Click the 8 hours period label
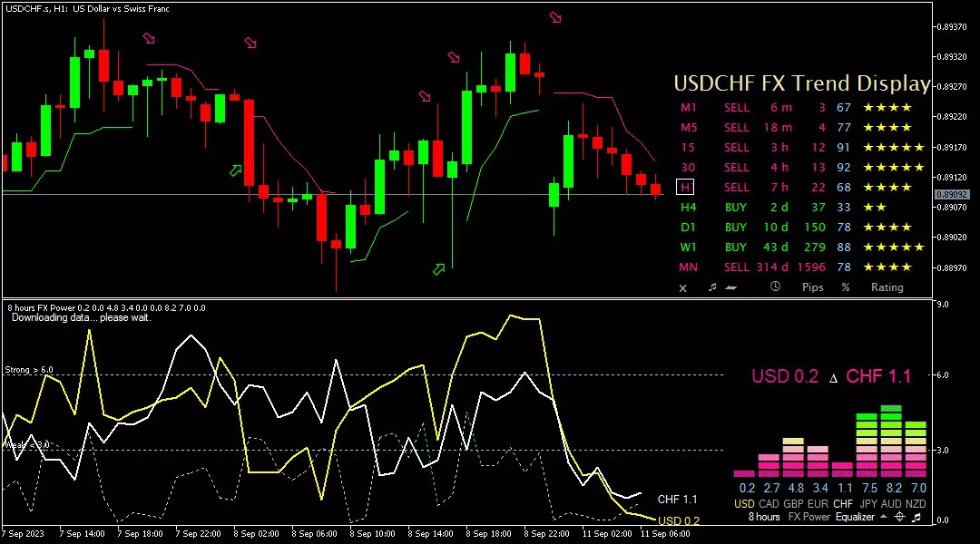This screenshot has height=544, width=980. coord(764,517)
